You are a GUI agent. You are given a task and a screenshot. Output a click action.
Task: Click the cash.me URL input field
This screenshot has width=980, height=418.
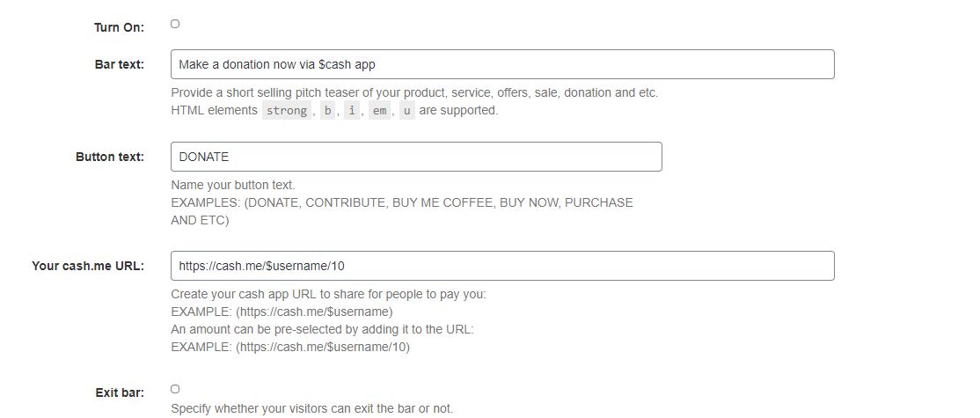501,267
